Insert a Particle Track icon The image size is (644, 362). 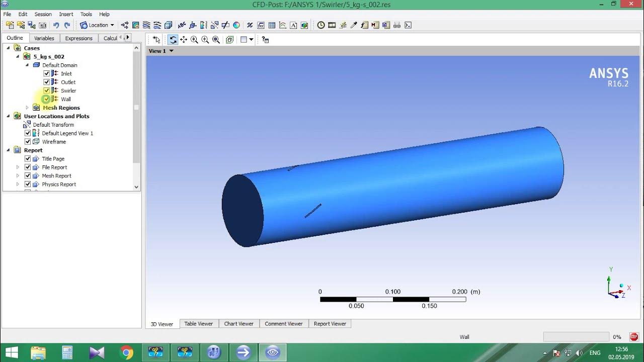pyautogui.click(x=157, y=25)
